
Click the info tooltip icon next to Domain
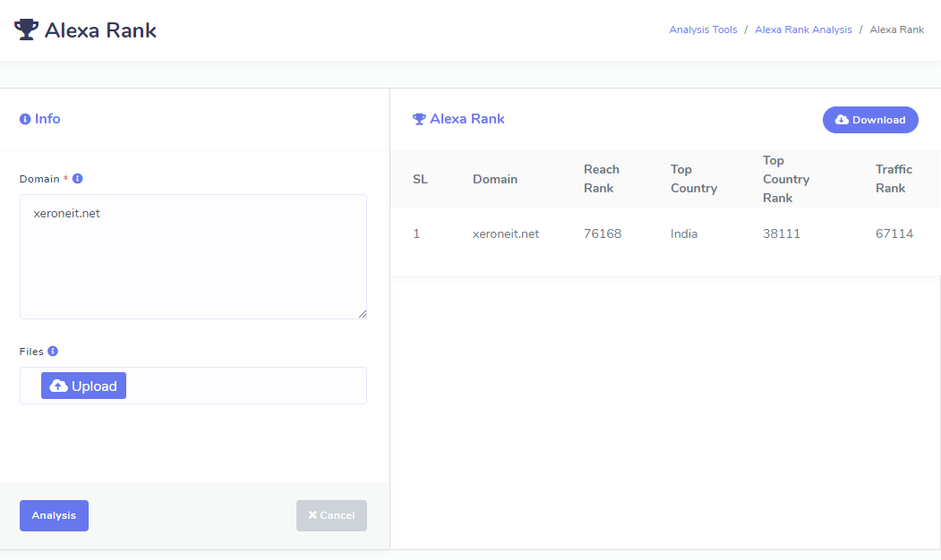coord(78,179)
